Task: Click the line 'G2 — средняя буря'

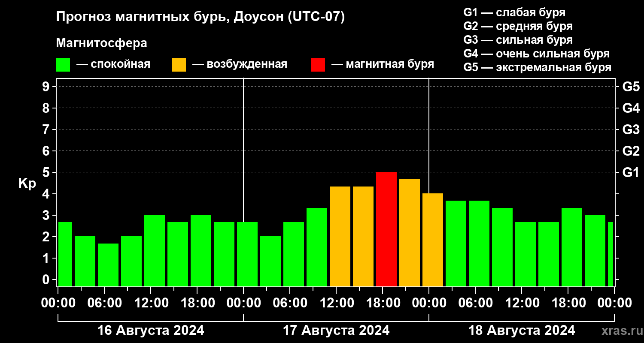Action: [518, 26]
